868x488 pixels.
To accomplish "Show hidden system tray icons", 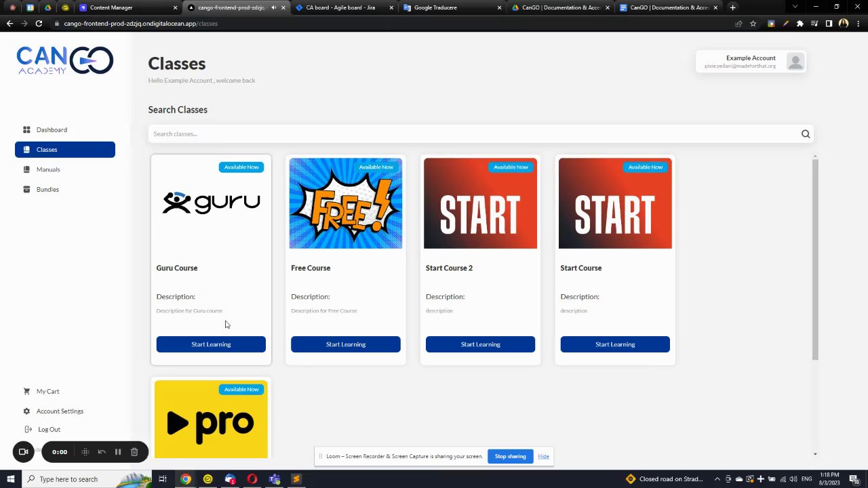I will tap(717, 479).
